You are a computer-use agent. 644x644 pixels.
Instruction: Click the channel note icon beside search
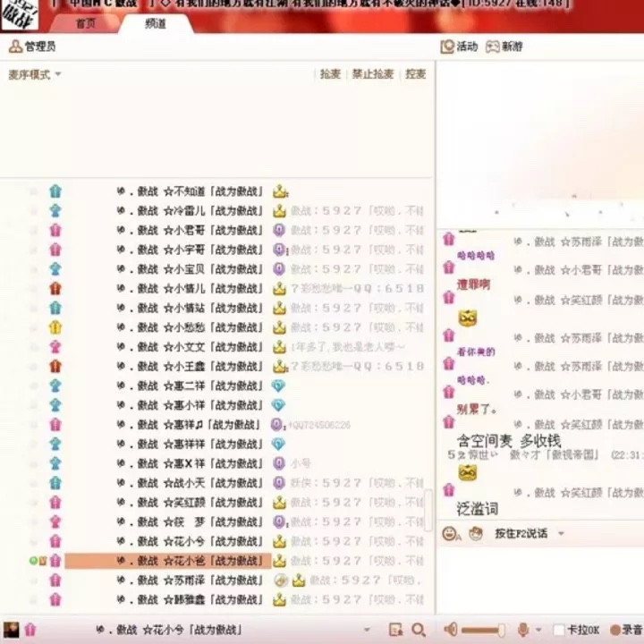tap(396, 630)
